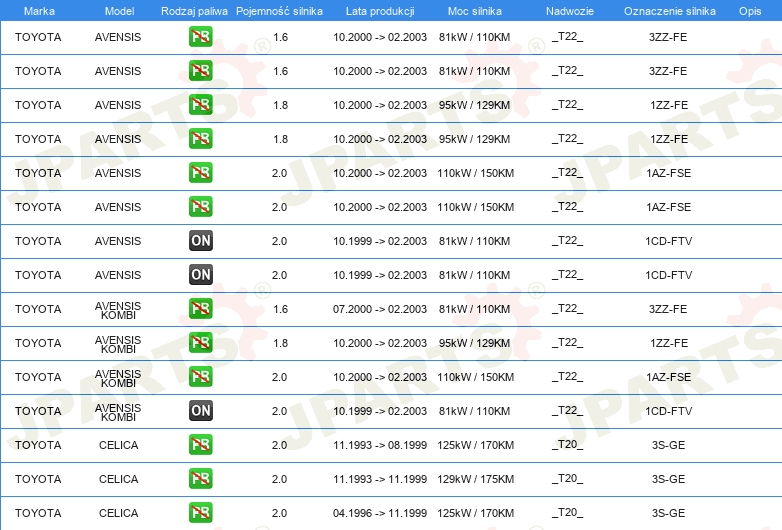Viewport: 782px width, 530px height.
Task: Click 95kW / 129KM in AVENSIS KOMBI row
Action: (x=475, y=343)
